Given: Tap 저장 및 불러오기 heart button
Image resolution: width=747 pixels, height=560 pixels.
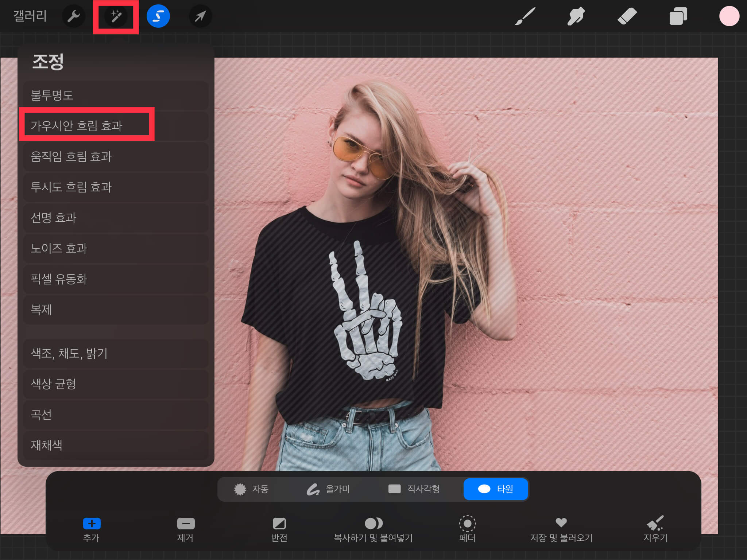Looking at the screenshot, I should point(561,529).
